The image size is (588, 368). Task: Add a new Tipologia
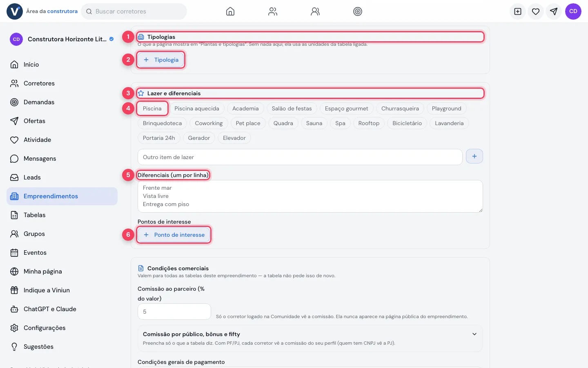click(161, 60)
